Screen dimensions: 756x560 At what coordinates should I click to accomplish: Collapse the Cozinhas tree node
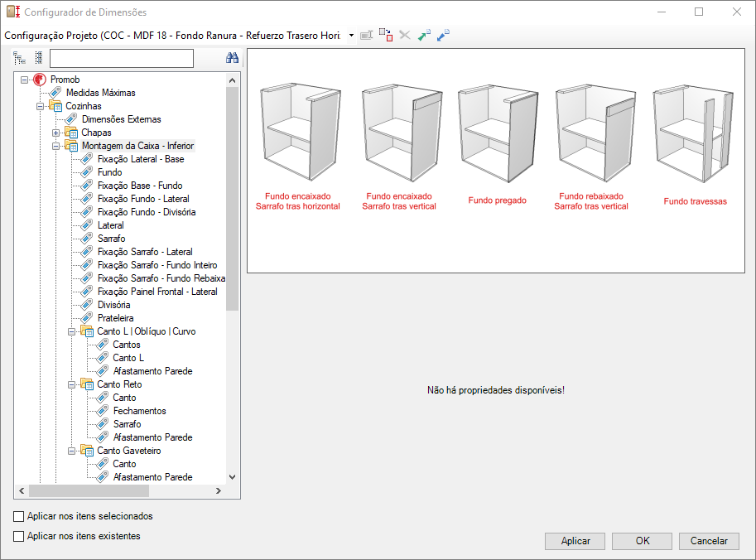[40, 107]
